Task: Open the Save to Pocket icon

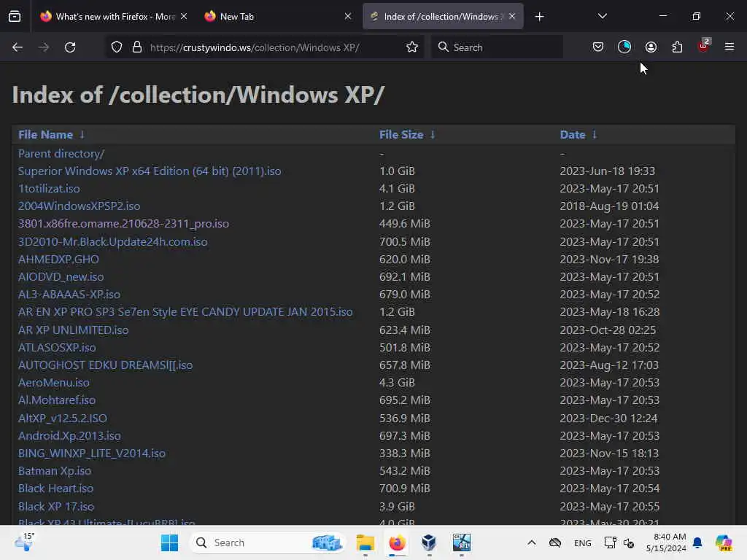Action: point(598,47)
